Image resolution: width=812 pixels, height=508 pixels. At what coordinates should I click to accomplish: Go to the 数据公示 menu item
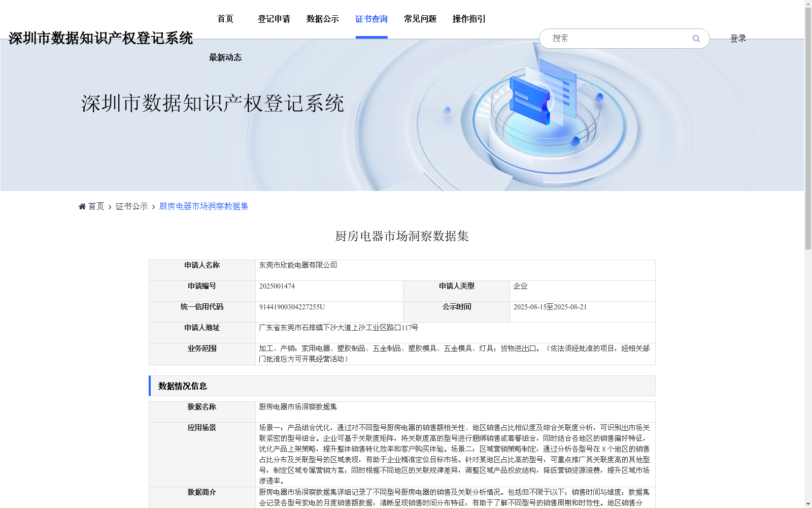tap(323, 19)
